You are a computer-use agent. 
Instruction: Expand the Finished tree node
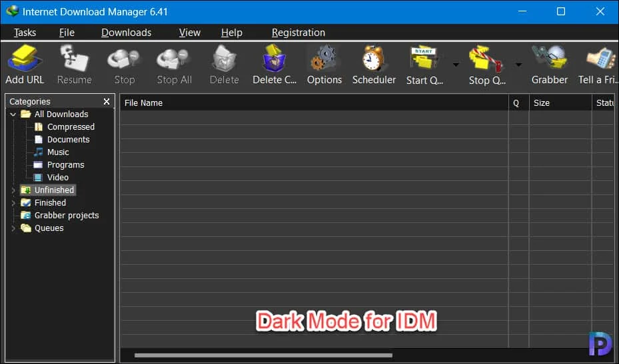pyautogui.click(x=13, y=203)
